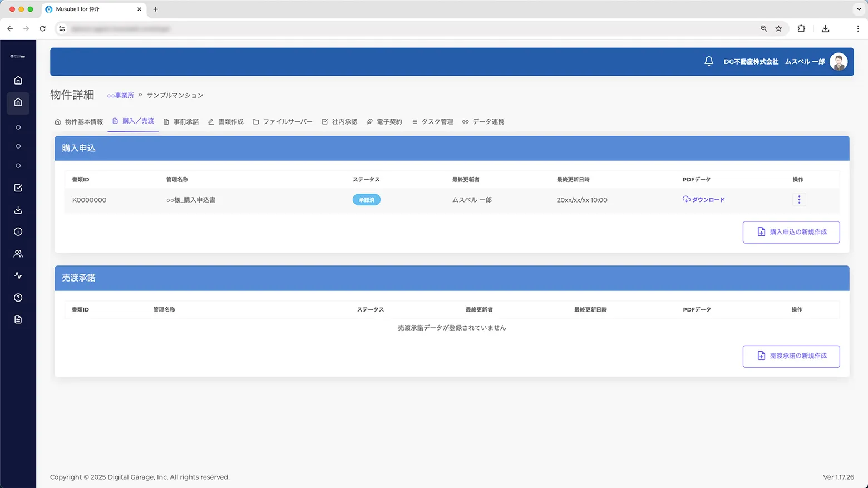The height and width of the screenshot is (488, 868).
Task: Click the document icon in sidebar
Action: (x=18, y=319)
